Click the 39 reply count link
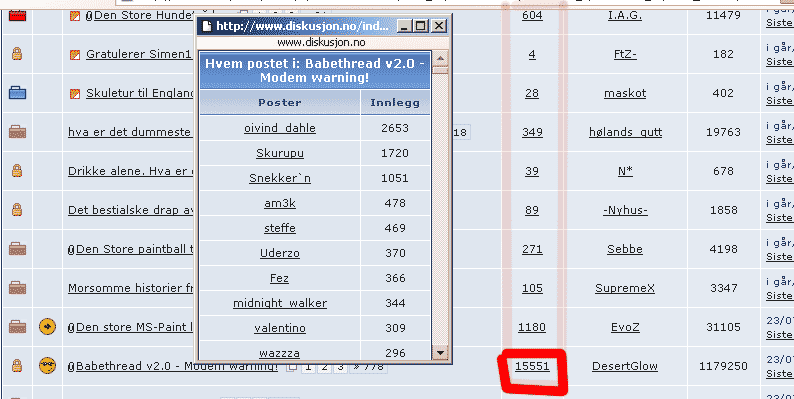Screen dimensions: 794x399 coord(532,171)
